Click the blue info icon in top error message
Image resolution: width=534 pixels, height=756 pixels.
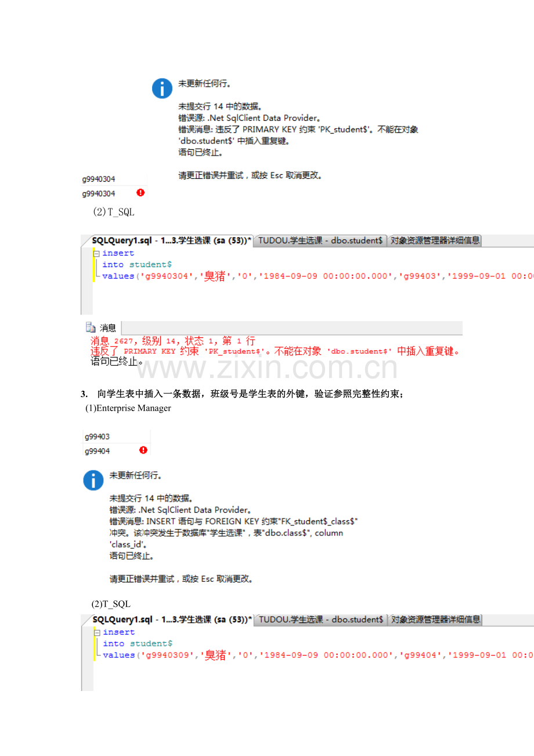coord(162,89)
